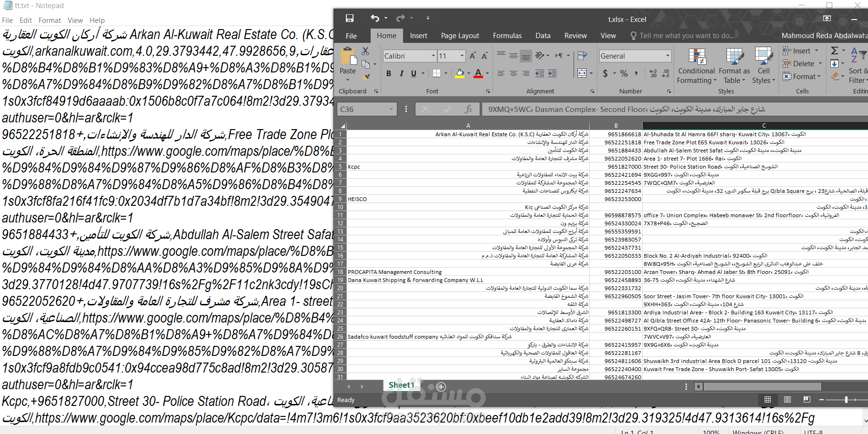Undo the last action in Excel

click(375, 19)
